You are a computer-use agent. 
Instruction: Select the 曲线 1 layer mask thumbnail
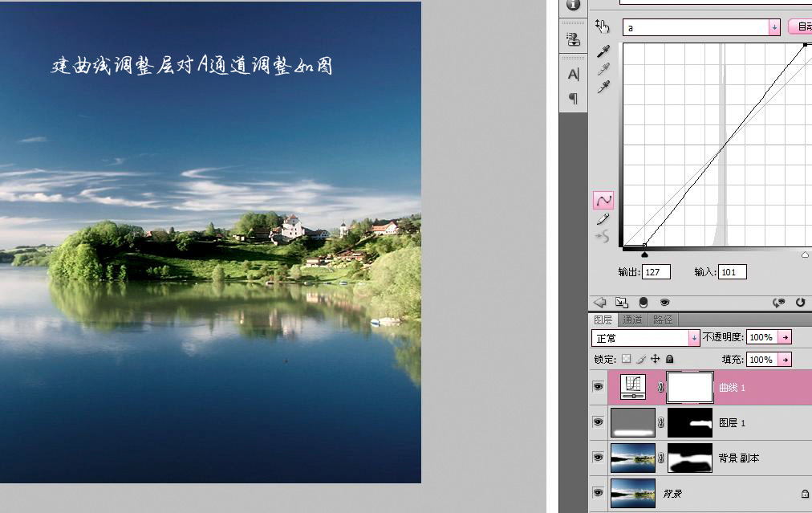tap(690, 387)
